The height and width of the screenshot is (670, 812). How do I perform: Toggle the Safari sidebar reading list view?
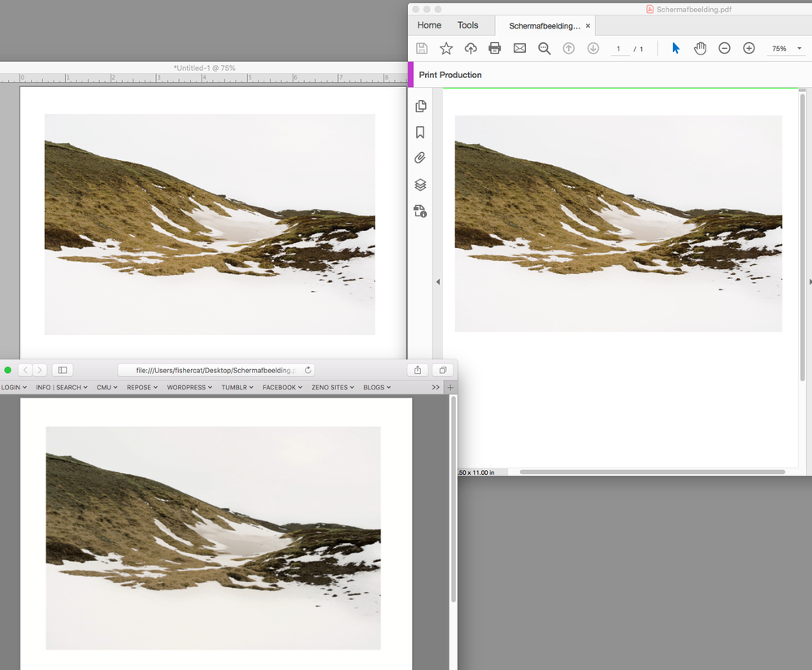[x=62, y=369]
